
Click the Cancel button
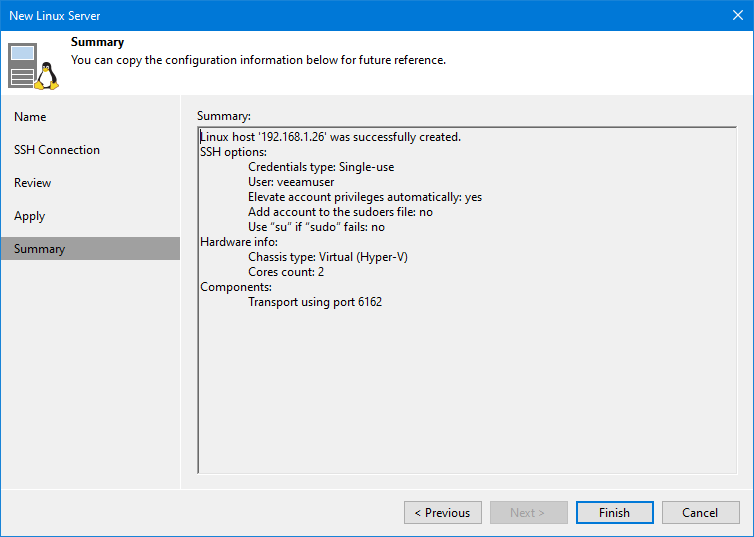700,513
